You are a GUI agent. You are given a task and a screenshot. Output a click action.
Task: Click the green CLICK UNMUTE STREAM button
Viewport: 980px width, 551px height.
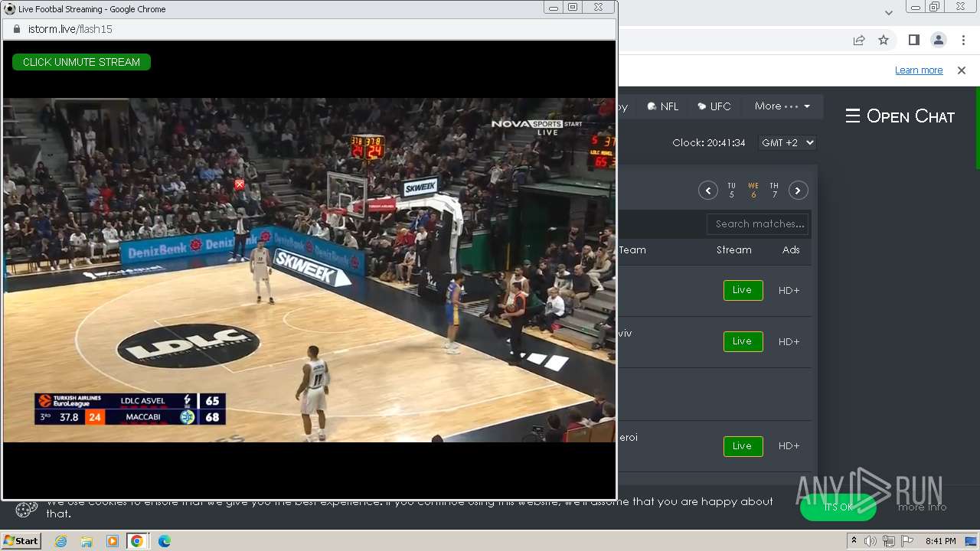tap(81, 62)
